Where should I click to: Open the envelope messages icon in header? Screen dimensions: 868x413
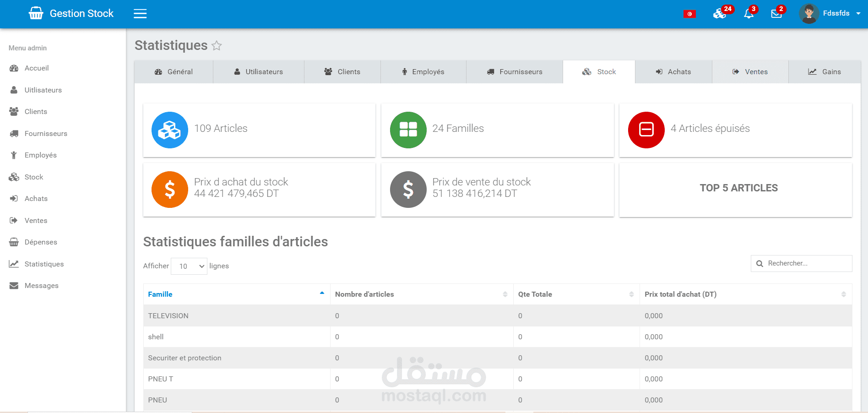click(x=776, y=14)
